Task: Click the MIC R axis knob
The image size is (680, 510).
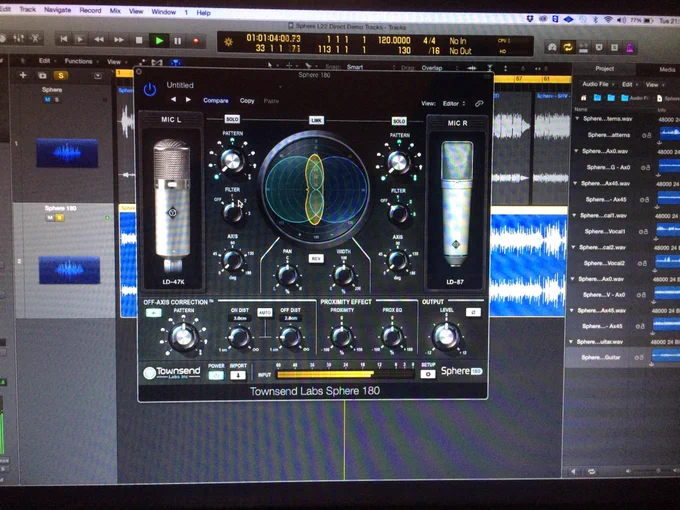Action: 397,260
